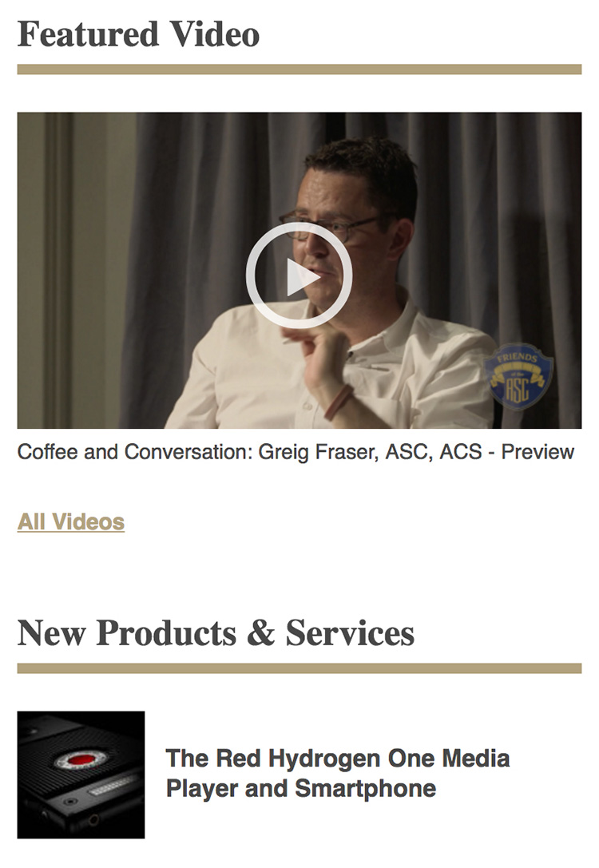Click the Friends of the ASC badge
Screen dimensions: 599x868
518,376
